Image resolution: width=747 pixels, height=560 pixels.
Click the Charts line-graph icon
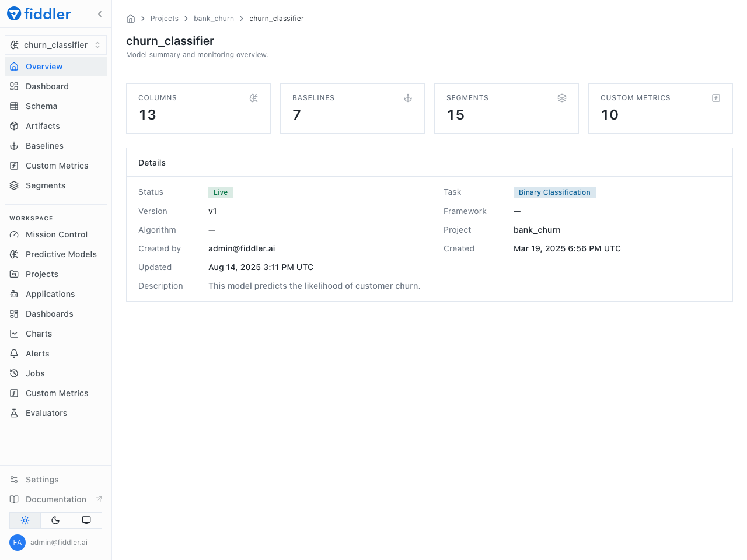pos(14,334)
